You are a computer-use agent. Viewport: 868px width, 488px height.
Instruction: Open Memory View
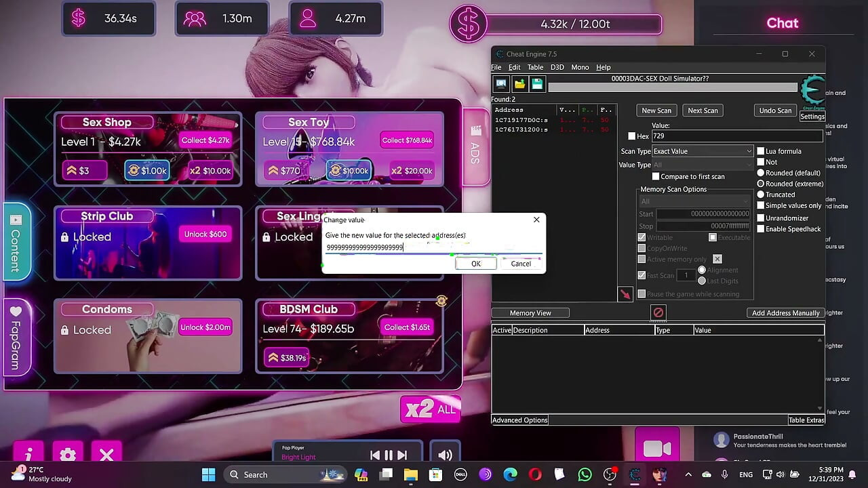point(530,313)
